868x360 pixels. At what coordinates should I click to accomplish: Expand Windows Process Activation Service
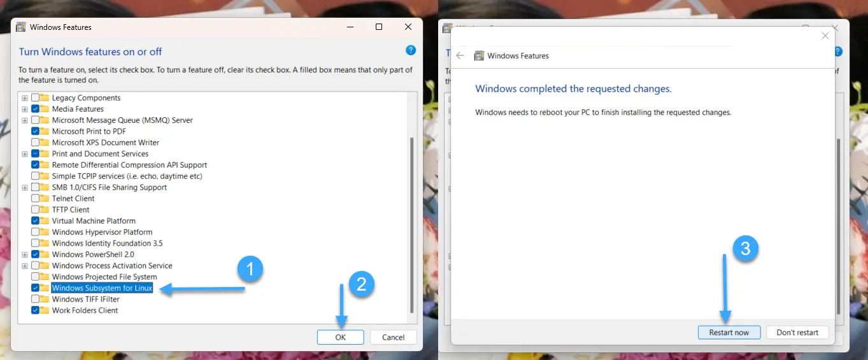(x=25, y=266)
